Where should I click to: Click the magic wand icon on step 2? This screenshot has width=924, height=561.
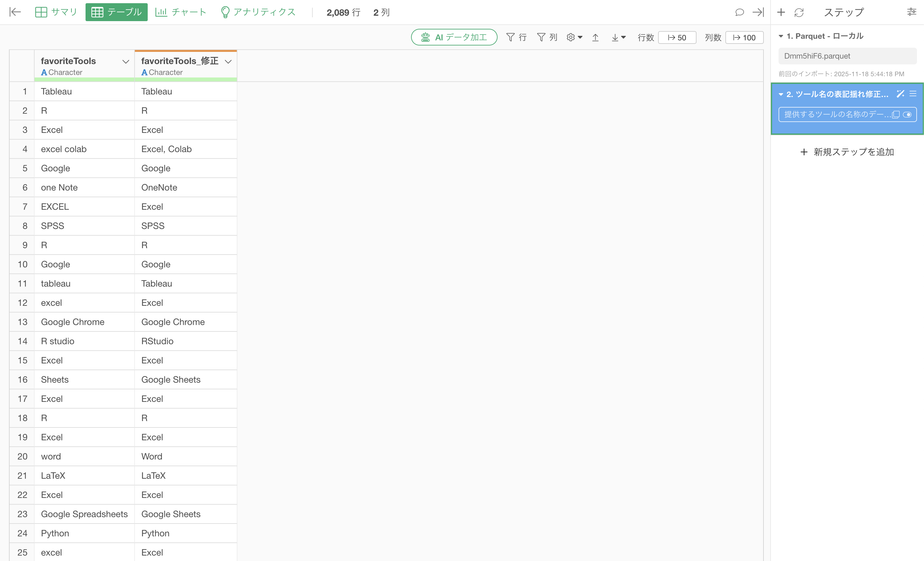click(x=900, y=94)
